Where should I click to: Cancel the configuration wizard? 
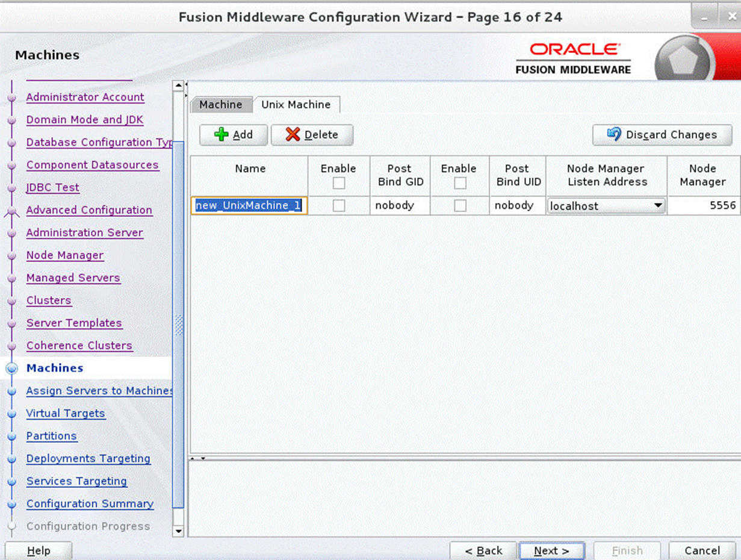(702, 550)
